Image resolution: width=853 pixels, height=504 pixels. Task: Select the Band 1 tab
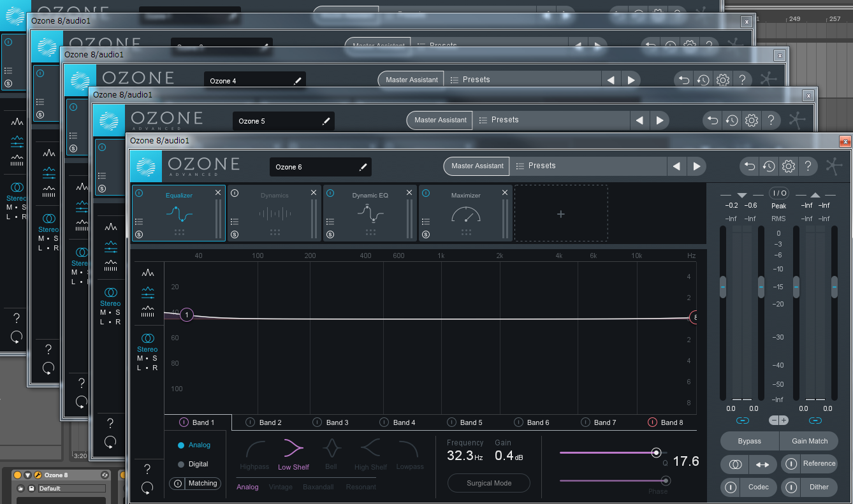point(198,422)
